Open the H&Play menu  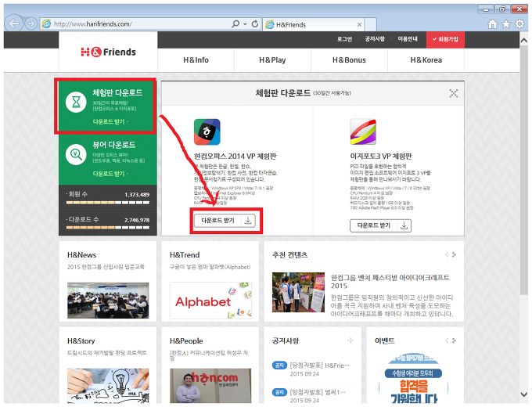[272, 60]
